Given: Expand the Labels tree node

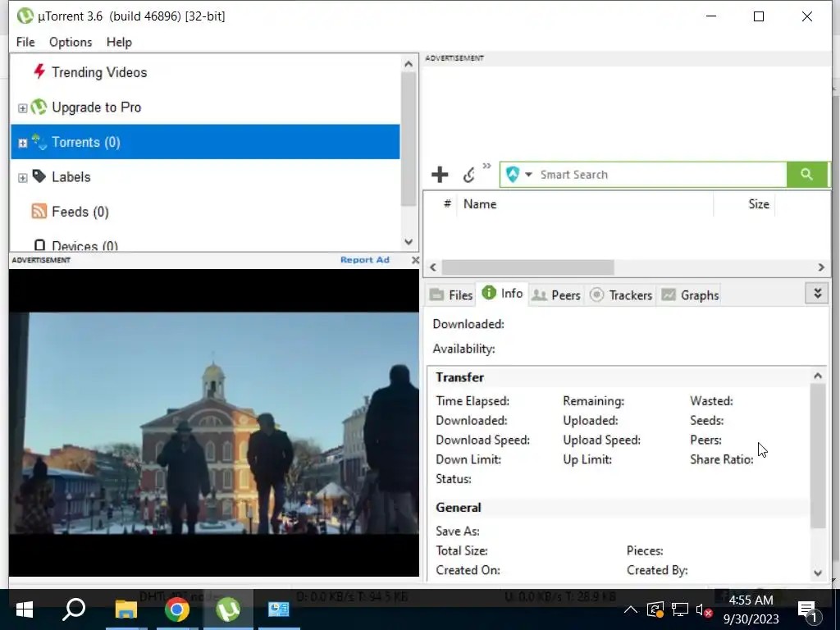Looking at the screenshot, I should [x=22, y=178].
